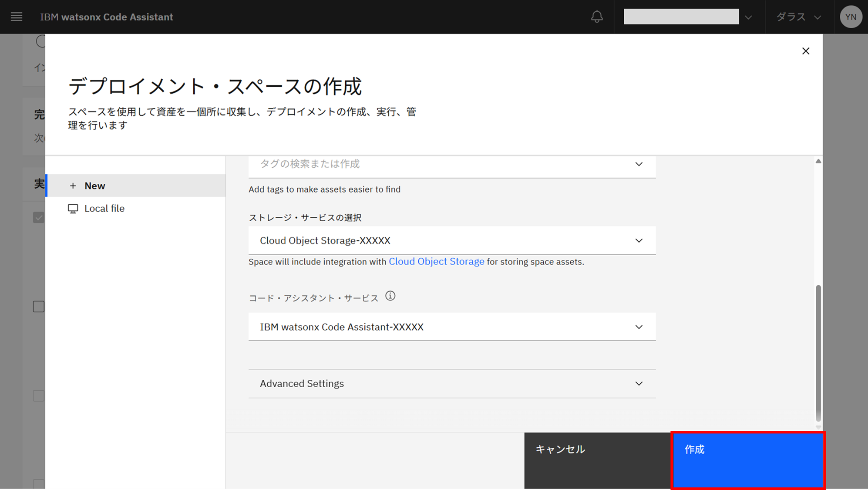Expand the Advanced Settings section
This screenshot has width=868, height=490.
point(452,384)
